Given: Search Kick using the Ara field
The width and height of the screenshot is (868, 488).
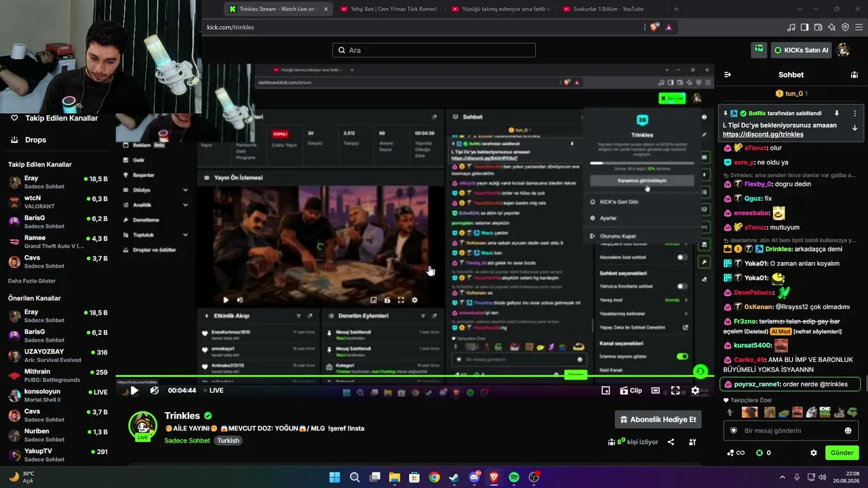Looking at the screenshot, I should pyautogui.click(x=434, y=50).
